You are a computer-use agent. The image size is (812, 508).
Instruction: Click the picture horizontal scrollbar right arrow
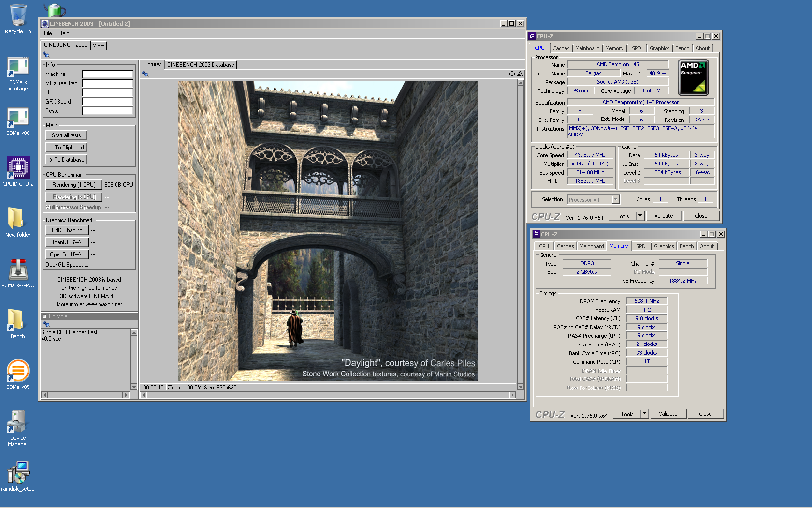pyautogui.click(x=513, y=395)
